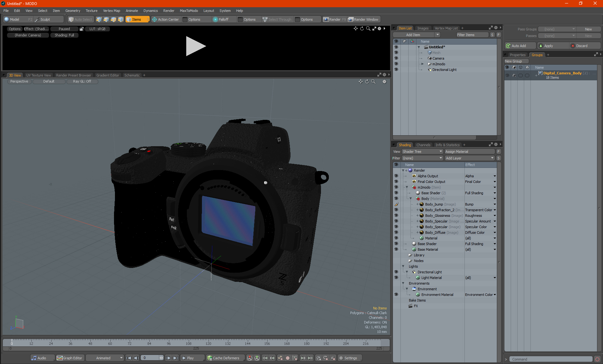
Task: Select Edges selection mode icon
Action: [x=106, y=19]
